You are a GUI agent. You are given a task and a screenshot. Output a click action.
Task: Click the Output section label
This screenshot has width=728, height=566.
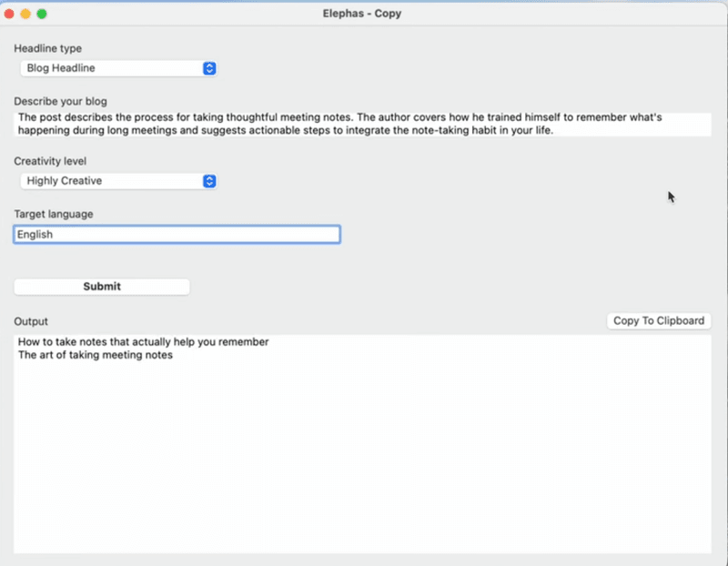tap(31, 321)
